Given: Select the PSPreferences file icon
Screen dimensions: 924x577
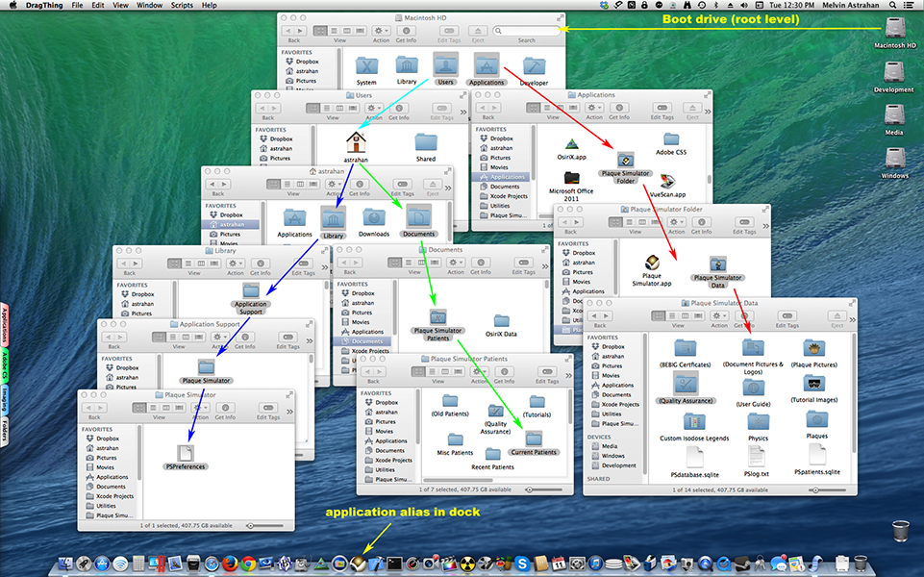Looking at the screenshot, I should [x=186, y=453].
